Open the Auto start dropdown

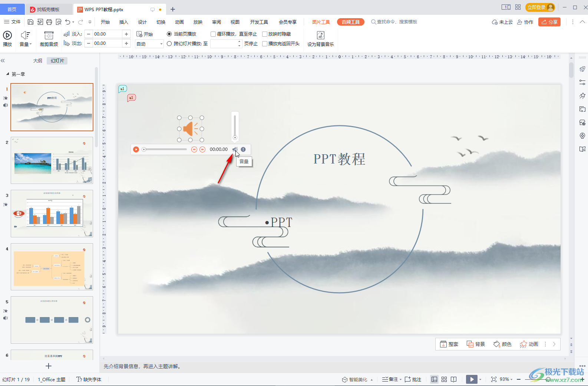coord(149,44)
